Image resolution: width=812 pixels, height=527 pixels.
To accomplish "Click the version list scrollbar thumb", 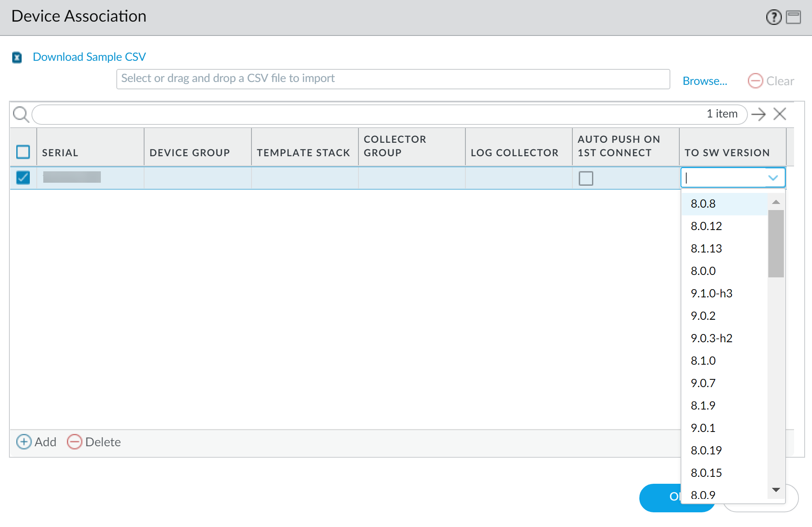I will [x=776, y=244].
